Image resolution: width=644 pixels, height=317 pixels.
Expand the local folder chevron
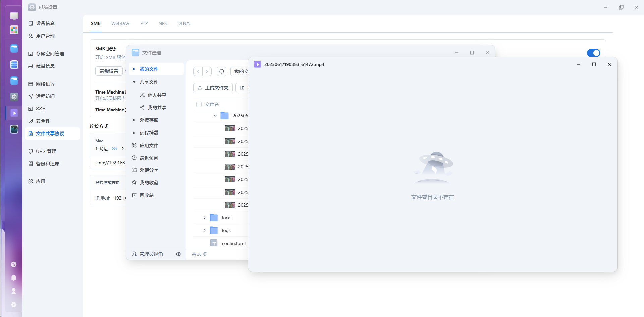point(205,218)
